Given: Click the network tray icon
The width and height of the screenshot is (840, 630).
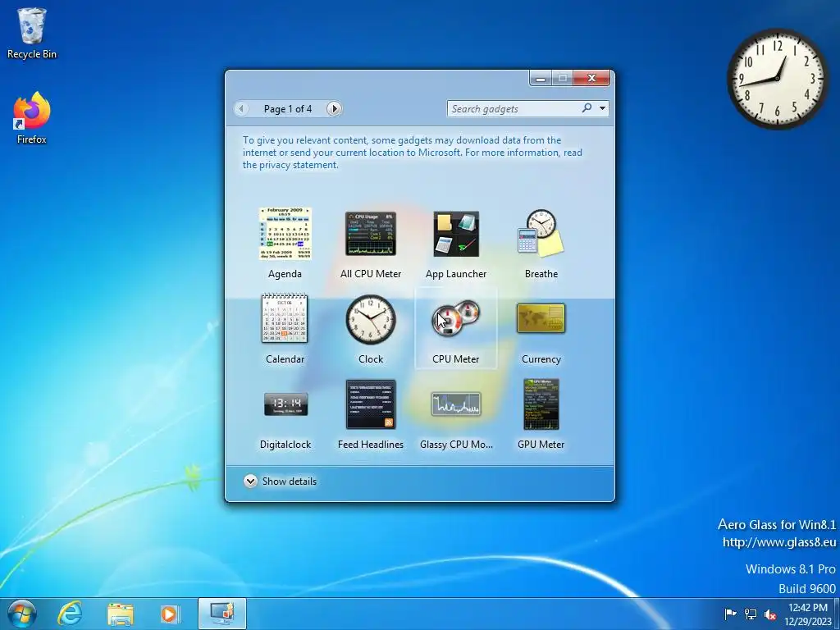Looking at the screenshot, I should point(751,614).
